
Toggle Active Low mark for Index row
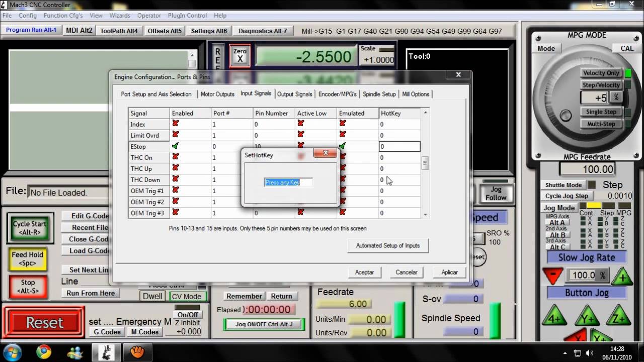300,124
